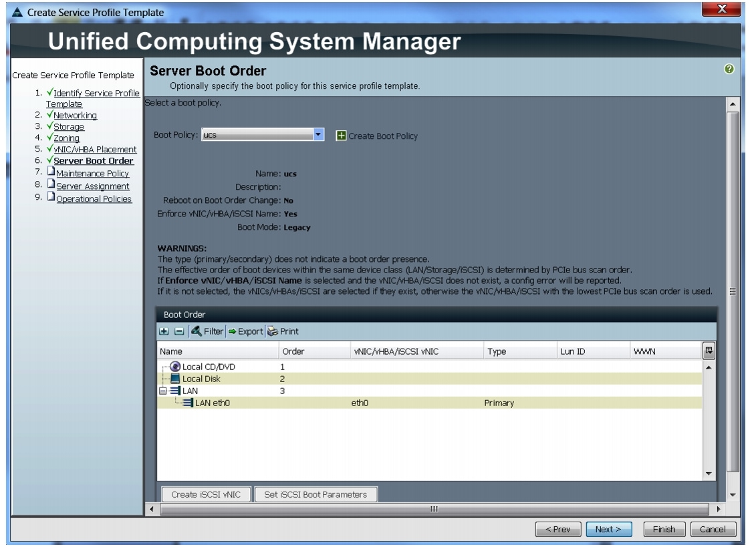Click the LAN network icon in row 3
The image size is (756, 549).
(176, 391)
